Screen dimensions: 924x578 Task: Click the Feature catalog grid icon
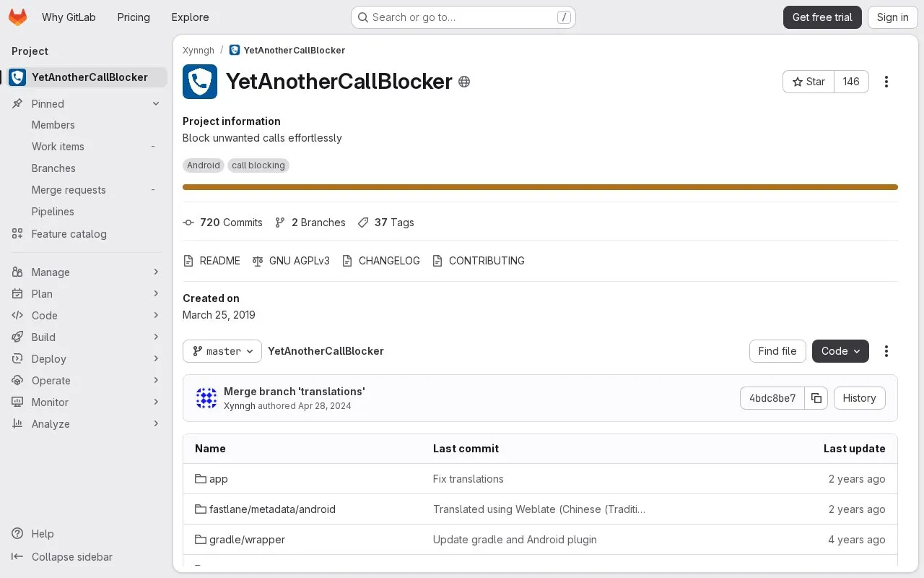17,234
